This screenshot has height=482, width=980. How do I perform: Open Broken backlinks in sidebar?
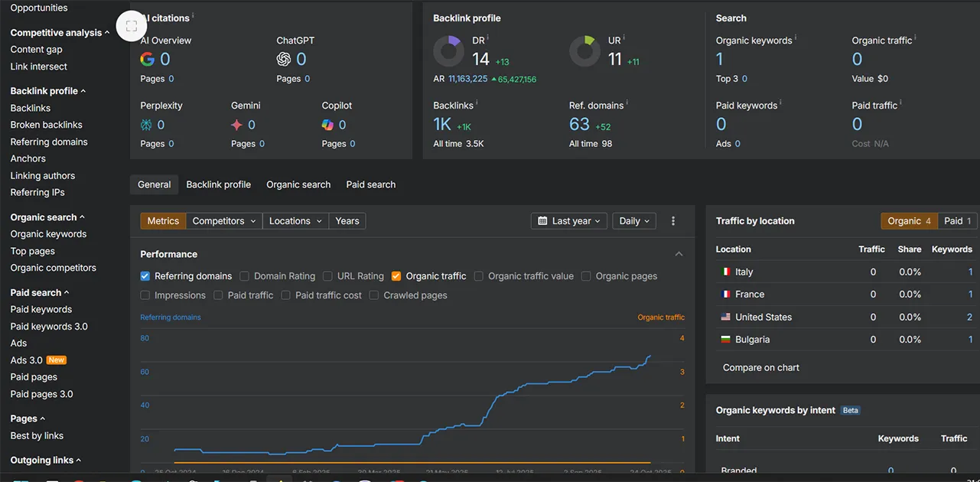(46, 125)
